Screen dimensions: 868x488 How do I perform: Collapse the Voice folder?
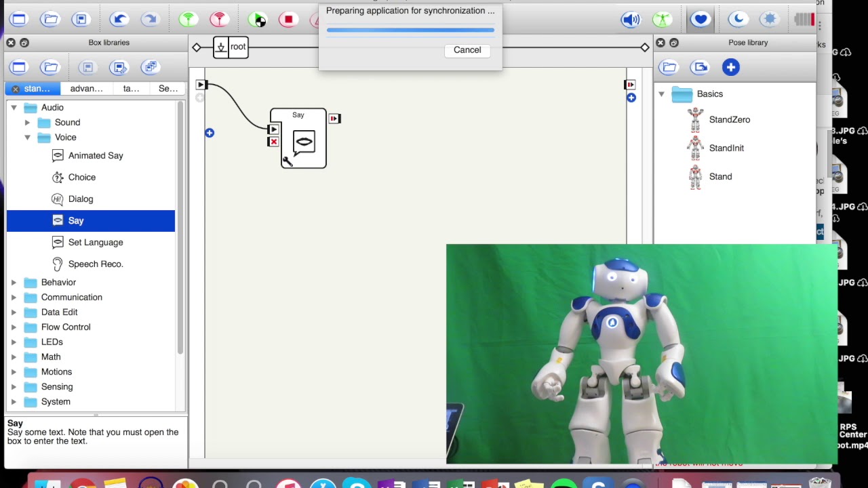(x=27, y=138)
